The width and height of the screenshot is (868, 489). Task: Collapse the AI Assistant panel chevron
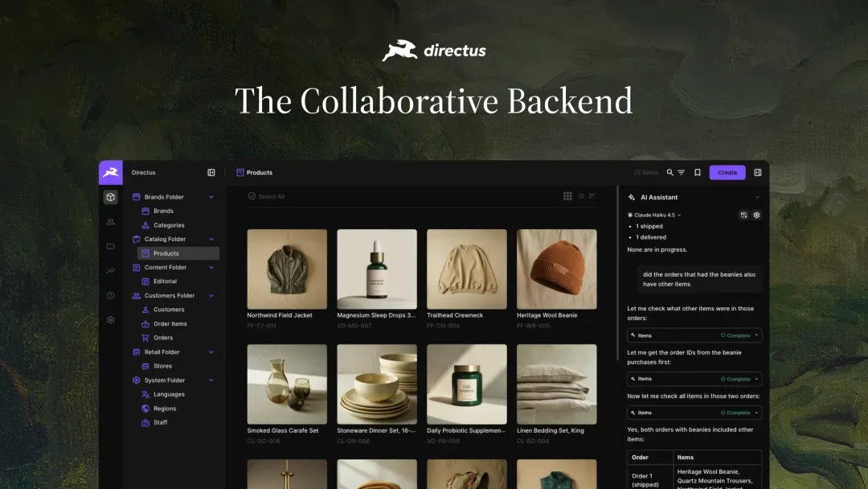coord(757,197)
